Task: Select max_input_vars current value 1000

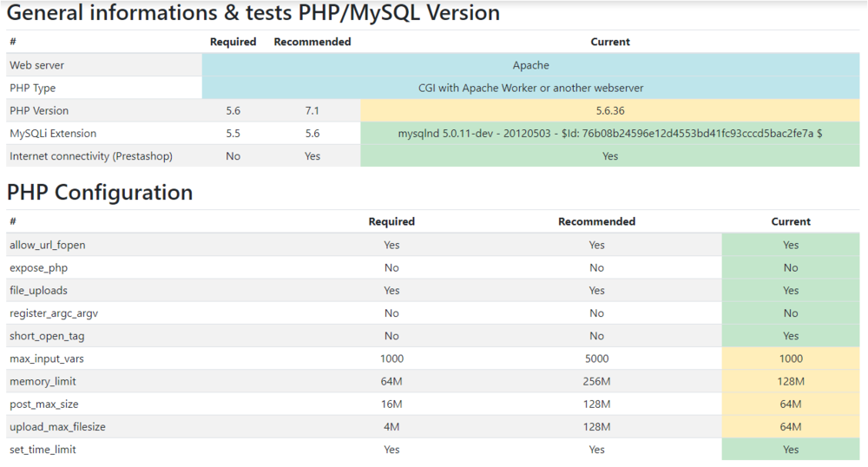Action: click(x=791, y=358)
